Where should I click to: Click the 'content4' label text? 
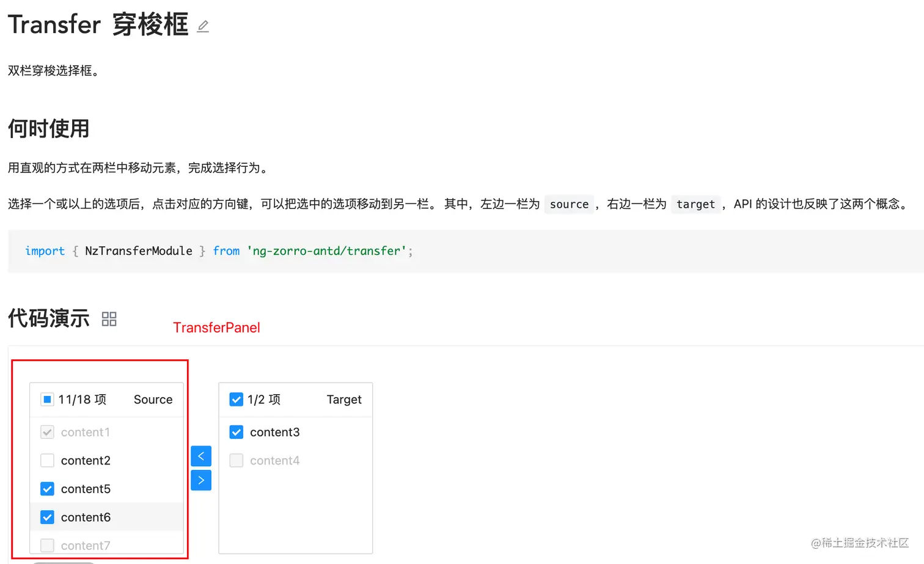tap(274, 460)
